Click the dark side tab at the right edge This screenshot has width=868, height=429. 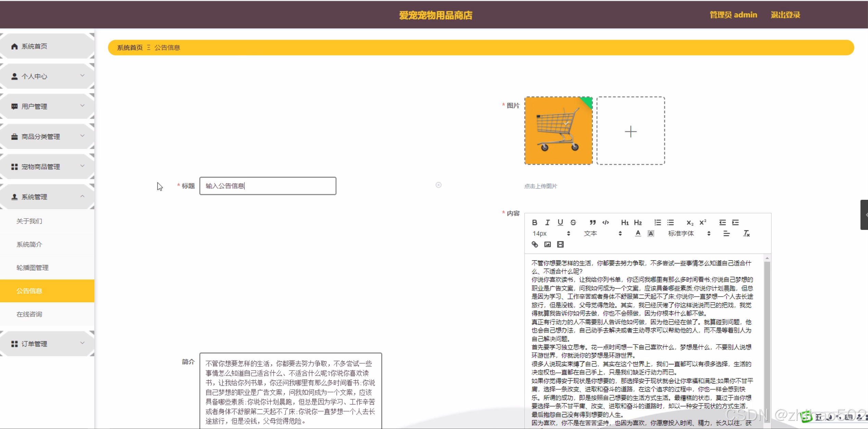coord(864,215)
